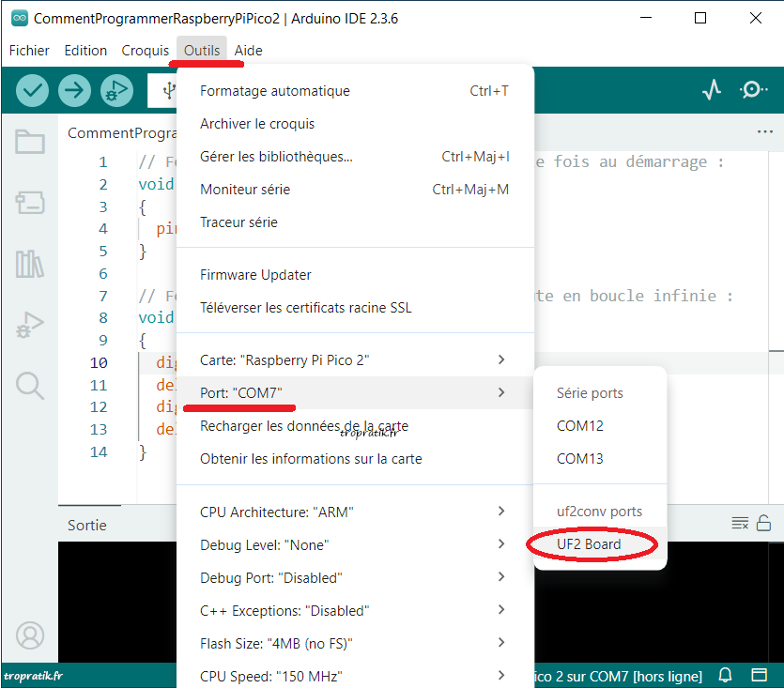Screen dimensions: 784x688
Task: Select UF2 Board under uf2conv ports
Action: [592, 543]
